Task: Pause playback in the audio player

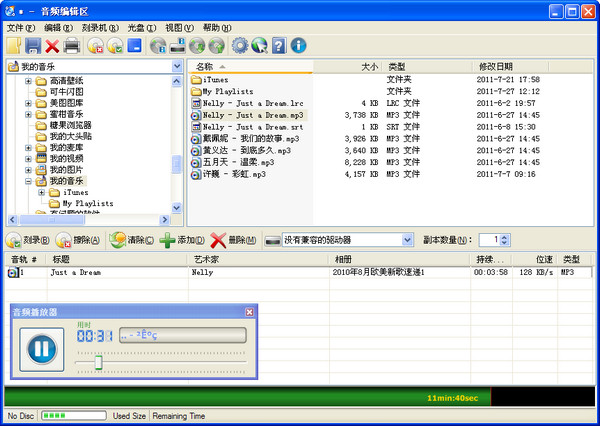Action: (x=41, y=350)
